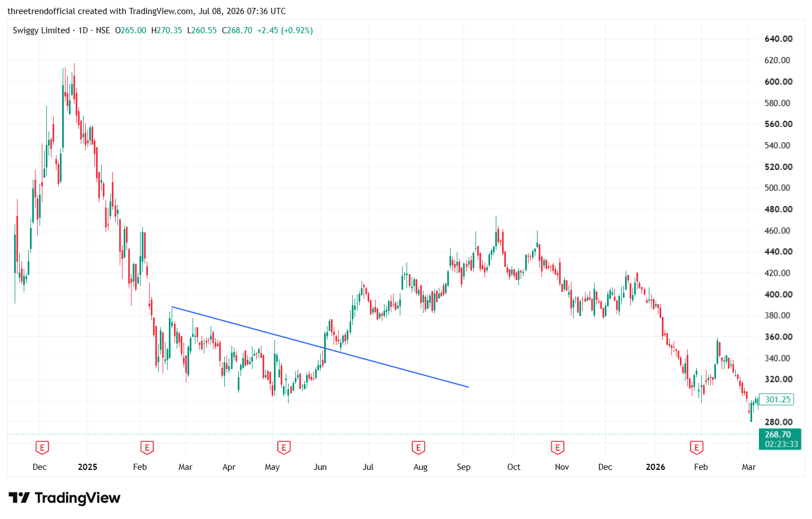Screen dimensions: 812x519
Task: Select the E earnings marker above the Nov label
Action: point(557,448)
